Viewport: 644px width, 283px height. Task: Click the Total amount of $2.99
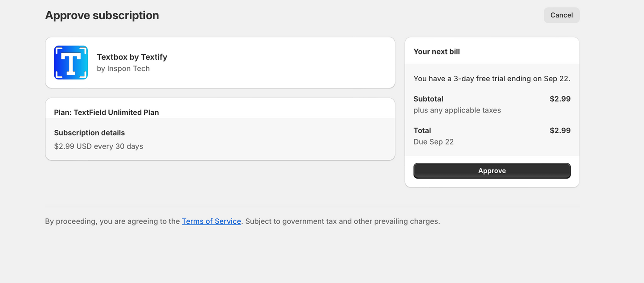[560, 131]
